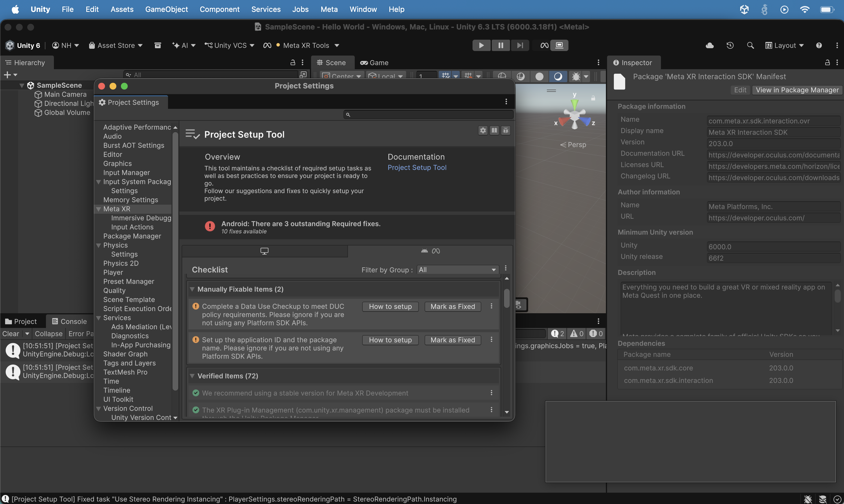Click Project Setup Tool settings gear icon
Viewport: 844px width, 504px height.
483,130
